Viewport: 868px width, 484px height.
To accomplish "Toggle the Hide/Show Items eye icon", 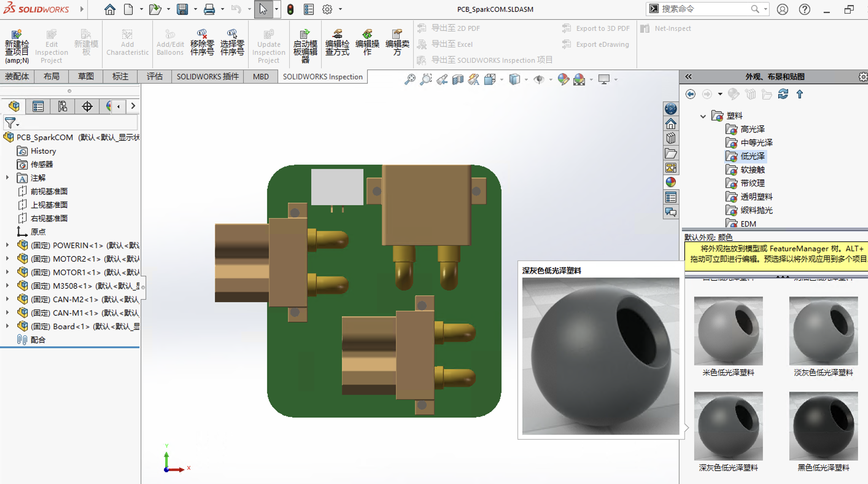I will (539, 80).
